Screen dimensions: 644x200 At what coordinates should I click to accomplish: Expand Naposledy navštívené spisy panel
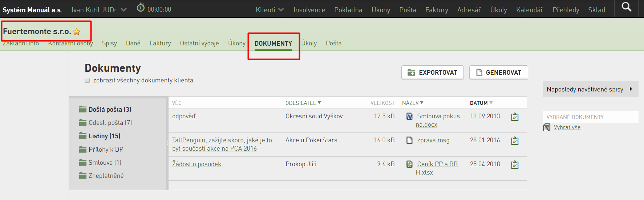click(x=591, y=89)
